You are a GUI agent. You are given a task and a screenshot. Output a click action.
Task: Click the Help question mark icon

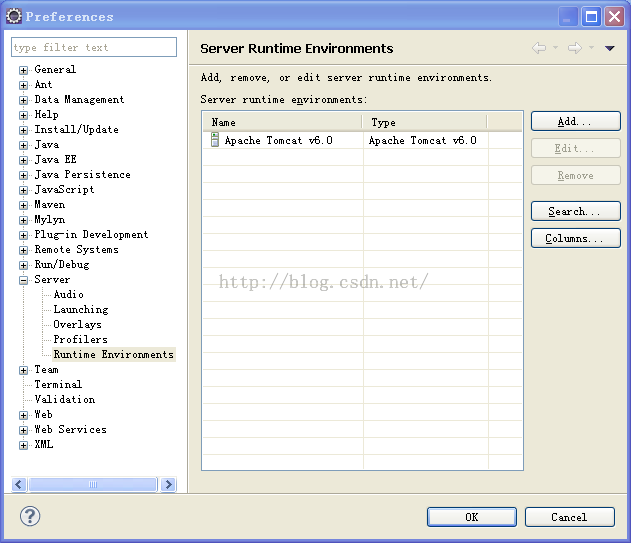30,516
